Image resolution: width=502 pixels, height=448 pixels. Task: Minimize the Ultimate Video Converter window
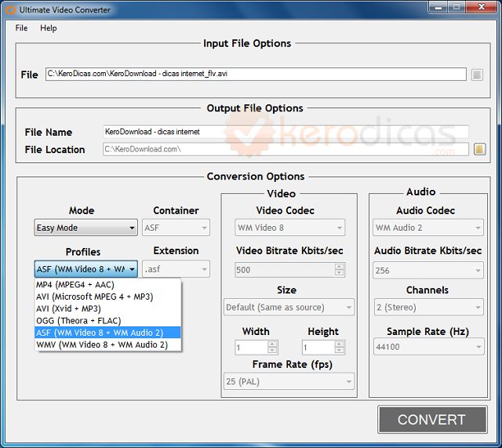[x=438, y=7]
